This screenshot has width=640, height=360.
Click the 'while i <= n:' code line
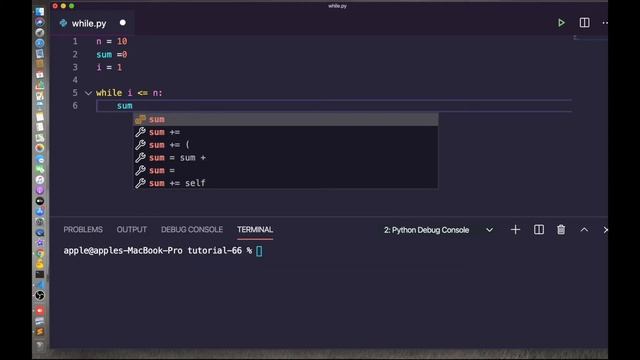129,93
